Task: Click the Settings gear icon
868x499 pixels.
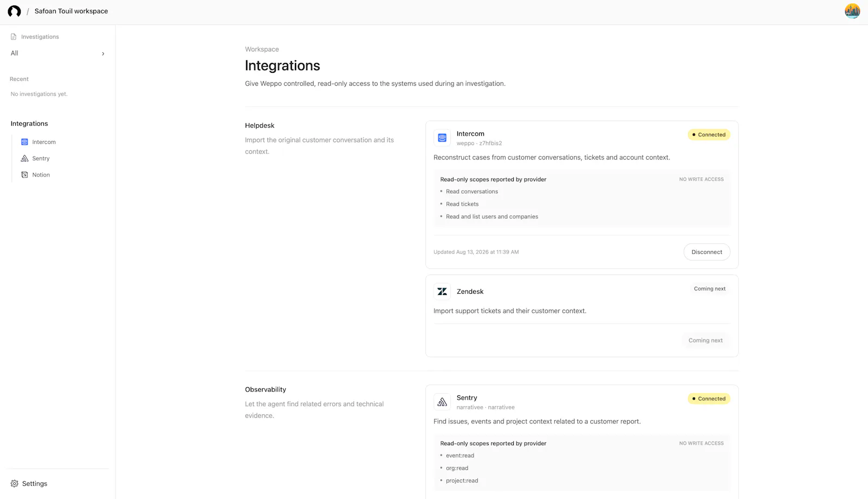Action: 15,484
